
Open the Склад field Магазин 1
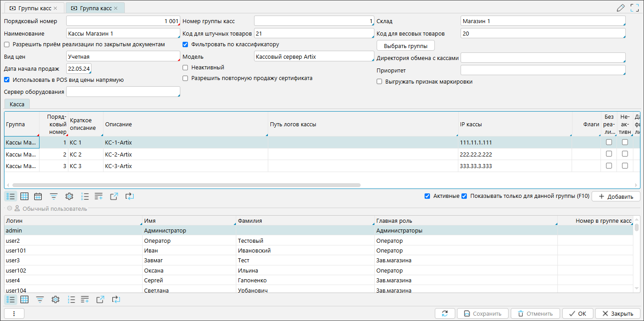coord(543,21)
